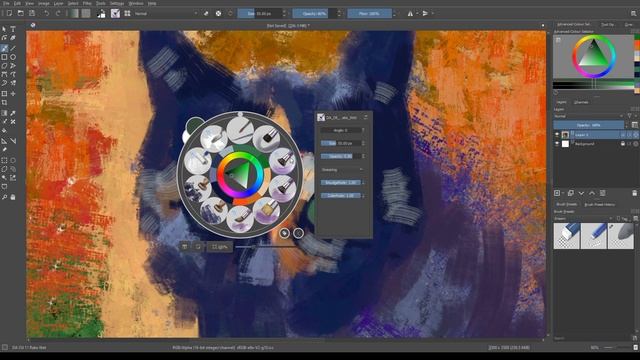The image size is (640, 360).
Task: Click the Background layer row
Action: [596, 144]
